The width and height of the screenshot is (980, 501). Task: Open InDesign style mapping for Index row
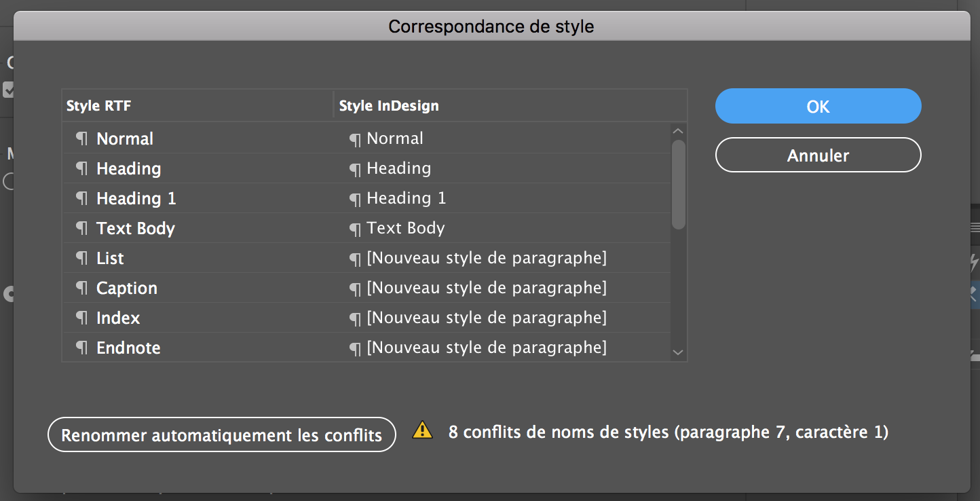[x=502, y=318]
